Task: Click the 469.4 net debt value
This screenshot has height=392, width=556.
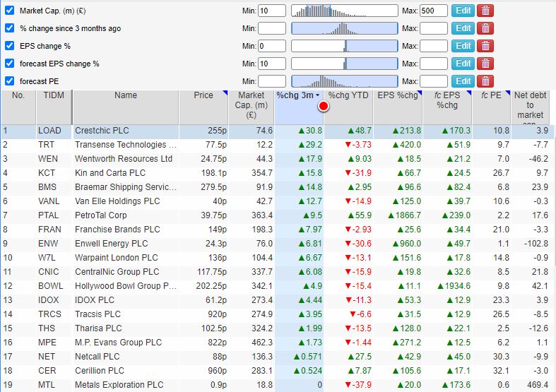Action: [x=538, y=385]
